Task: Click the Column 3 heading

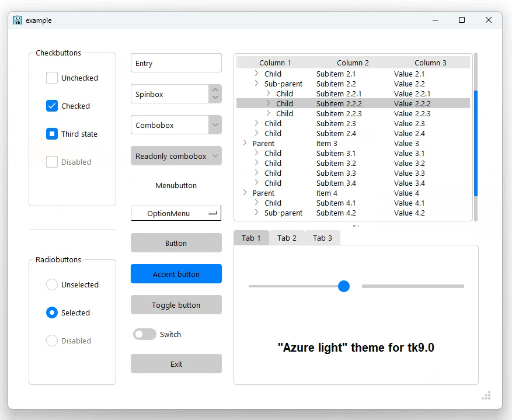Action: pyautogui.click(x=431, y=63)
